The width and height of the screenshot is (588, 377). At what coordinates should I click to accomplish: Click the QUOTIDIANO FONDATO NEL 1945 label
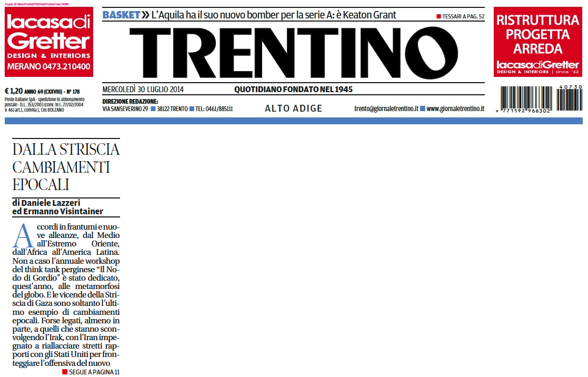coord(293,89)
